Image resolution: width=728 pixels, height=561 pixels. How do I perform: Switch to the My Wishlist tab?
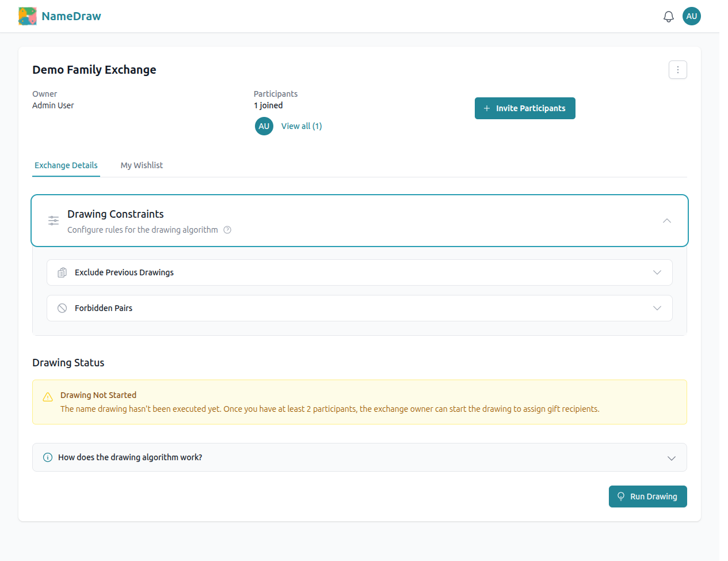[142, 165]
